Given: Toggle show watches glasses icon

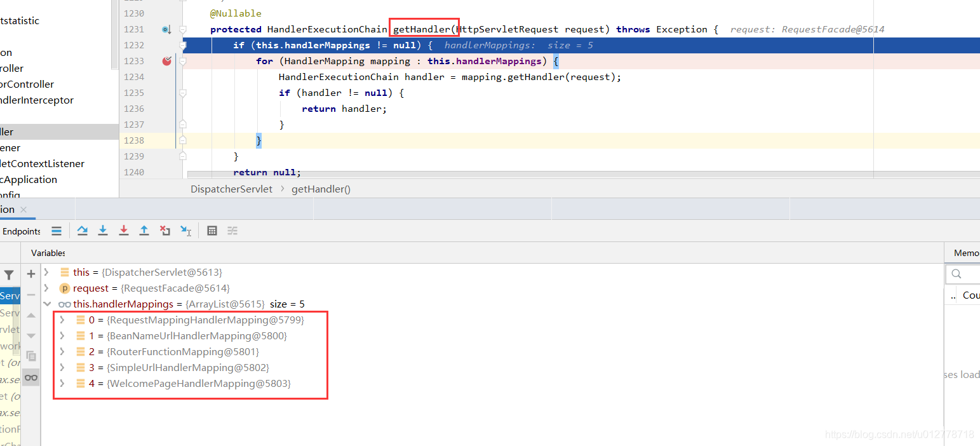Looking at the screenshot, I should point(31,377).
